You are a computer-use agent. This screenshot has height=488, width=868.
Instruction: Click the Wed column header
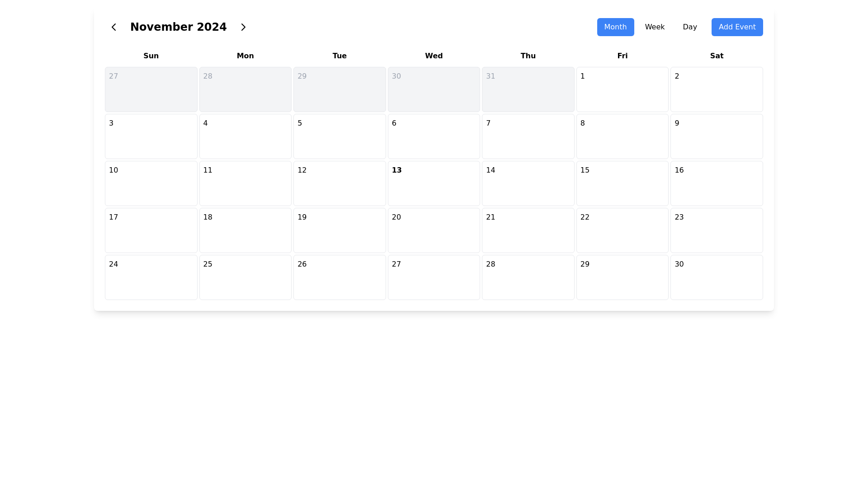pos(434,56)
